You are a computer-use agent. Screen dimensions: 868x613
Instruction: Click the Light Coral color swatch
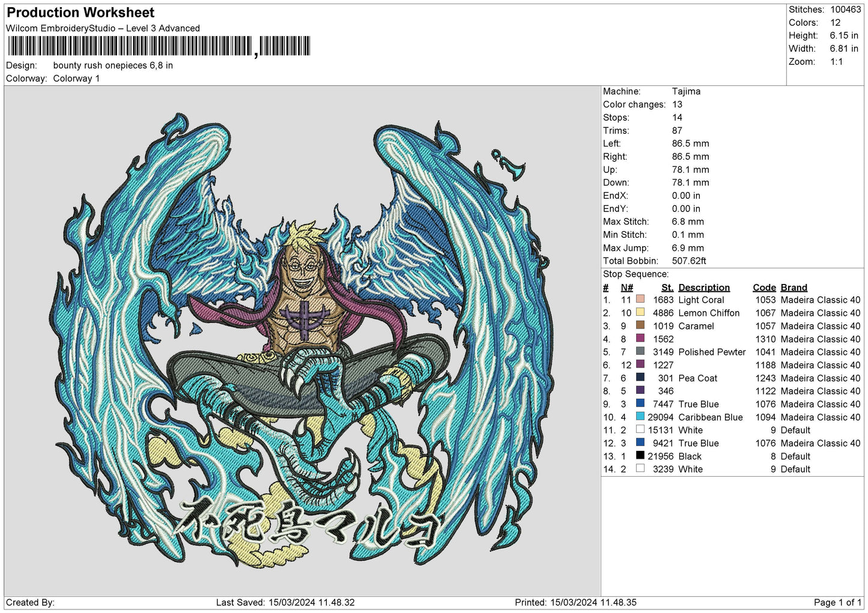pyautogui.click(x=640, y=300)
